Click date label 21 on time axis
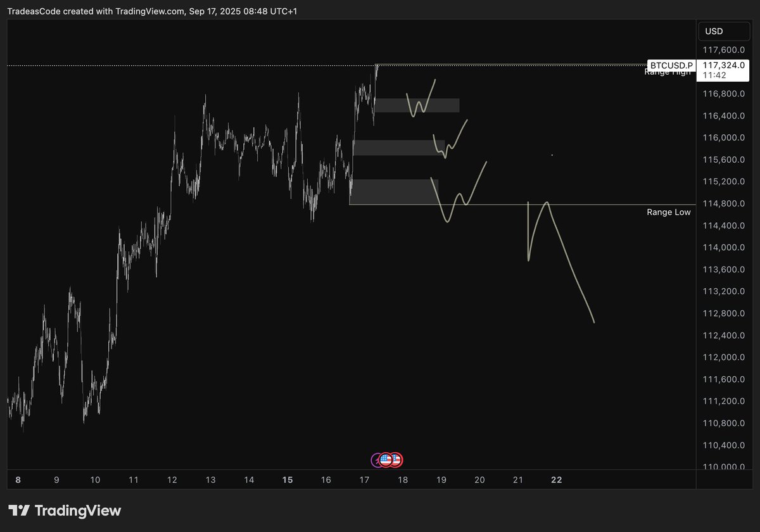Image resolution: width=760 pixels, height=532 pixels. (x=518, y=480)
